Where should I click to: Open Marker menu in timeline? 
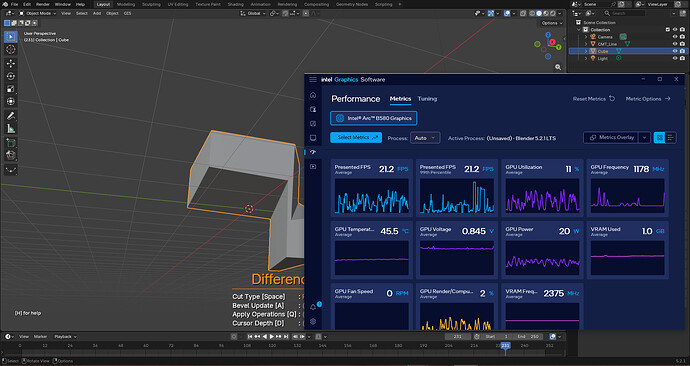pos(40,337)
